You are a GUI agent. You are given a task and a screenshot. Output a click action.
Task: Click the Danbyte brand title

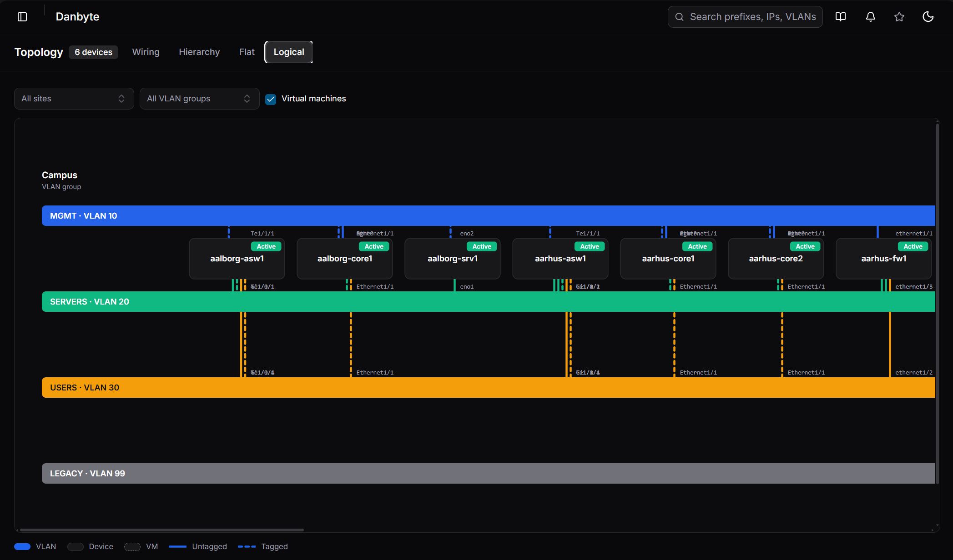point(77,17)
